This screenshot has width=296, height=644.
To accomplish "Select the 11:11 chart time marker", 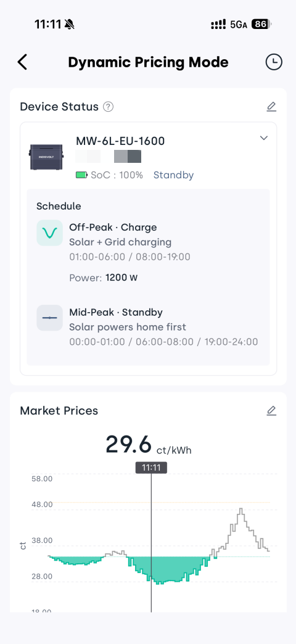I will point(151,468).
